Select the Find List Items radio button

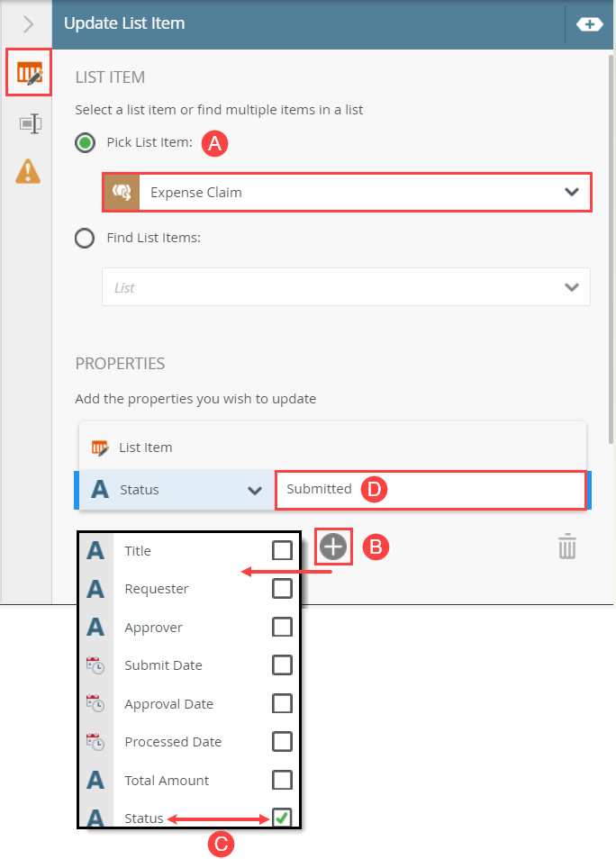point(86,239)
